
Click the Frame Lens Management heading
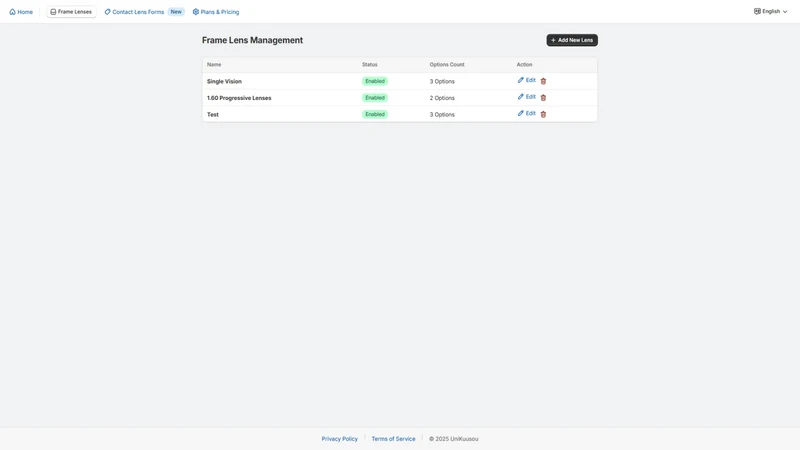pos(252,40)
